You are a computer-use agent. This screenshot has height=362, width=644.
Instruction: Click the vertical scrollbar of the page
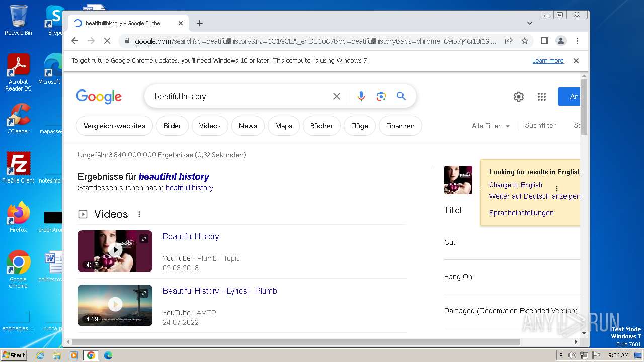point(584,107)
